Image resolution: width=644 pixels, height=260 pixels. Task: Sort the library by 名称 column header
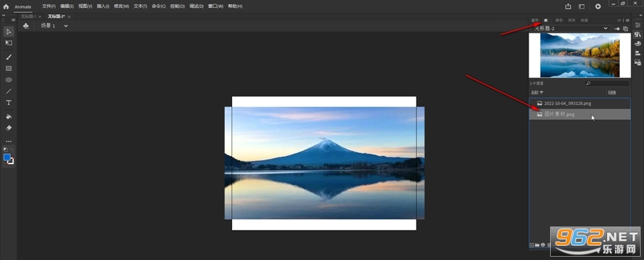coord(537,92)
